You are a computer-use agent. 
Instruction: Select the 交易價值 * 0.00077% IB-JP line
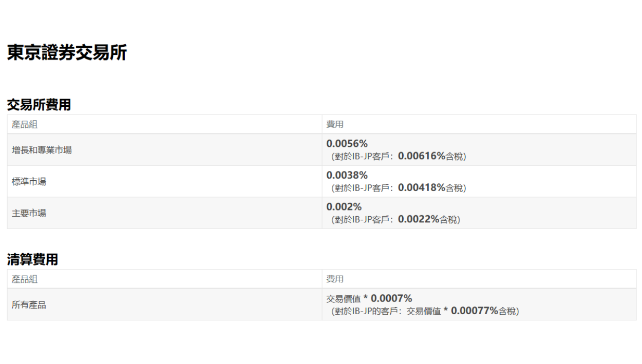pos(425,311)
